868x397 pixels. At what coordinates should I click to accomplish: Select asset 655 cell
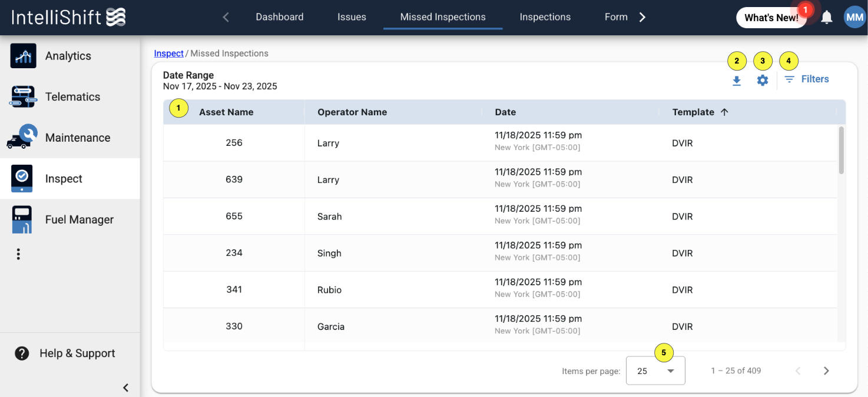(x=234, y=216)
